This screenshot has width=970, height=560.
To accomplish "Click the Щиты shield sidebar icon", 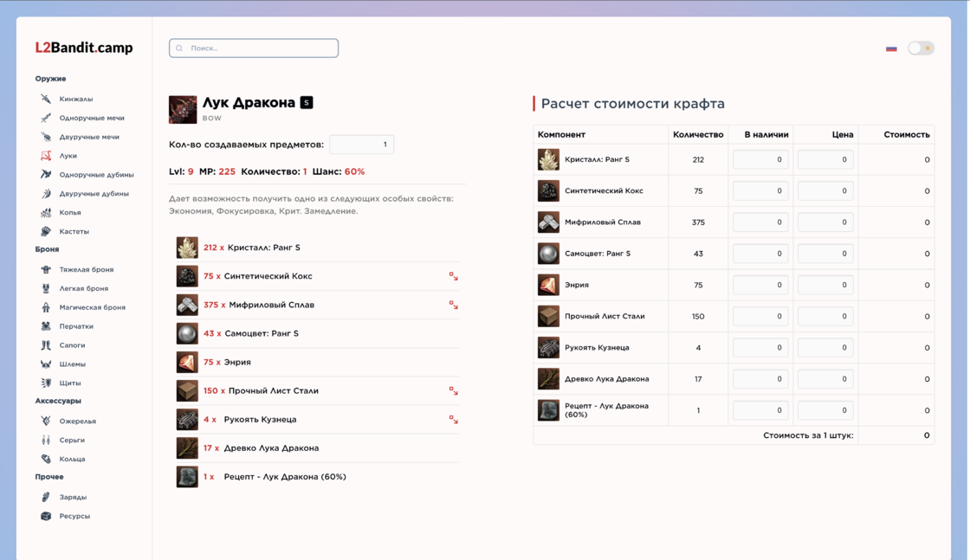I will 46,383.
